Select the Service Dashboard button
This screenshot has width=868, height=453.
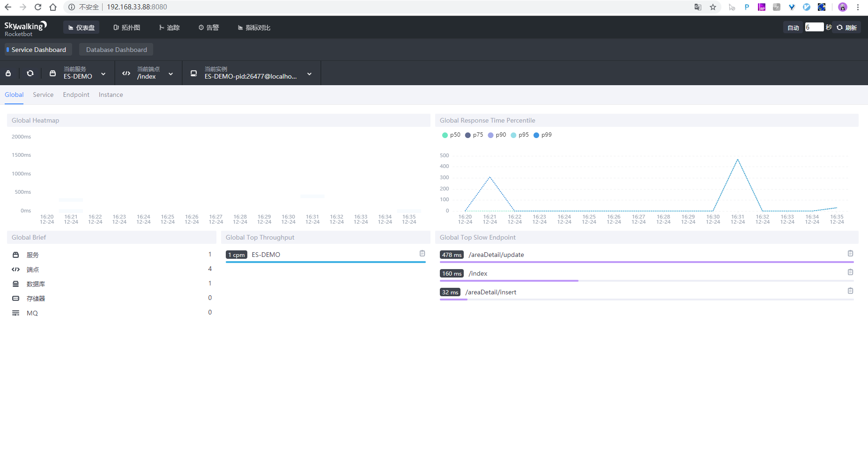[38, 50]
